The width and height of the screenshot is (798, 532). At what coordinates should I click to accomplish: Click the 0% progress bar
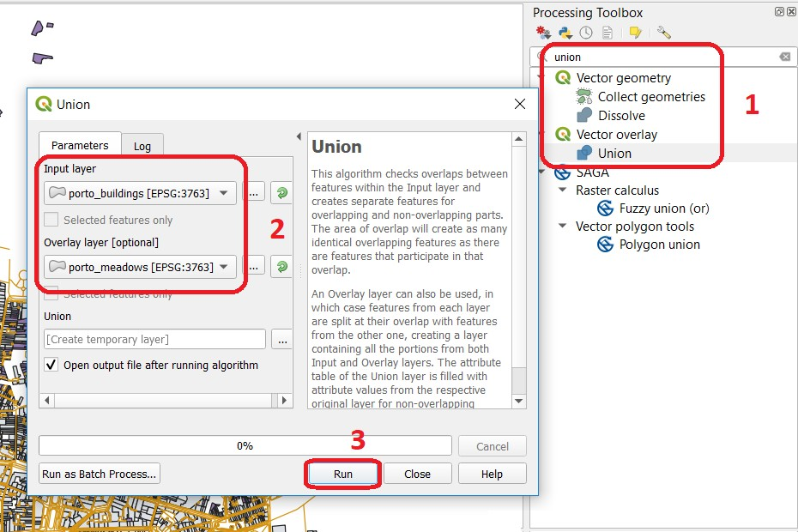pos(245,445)
